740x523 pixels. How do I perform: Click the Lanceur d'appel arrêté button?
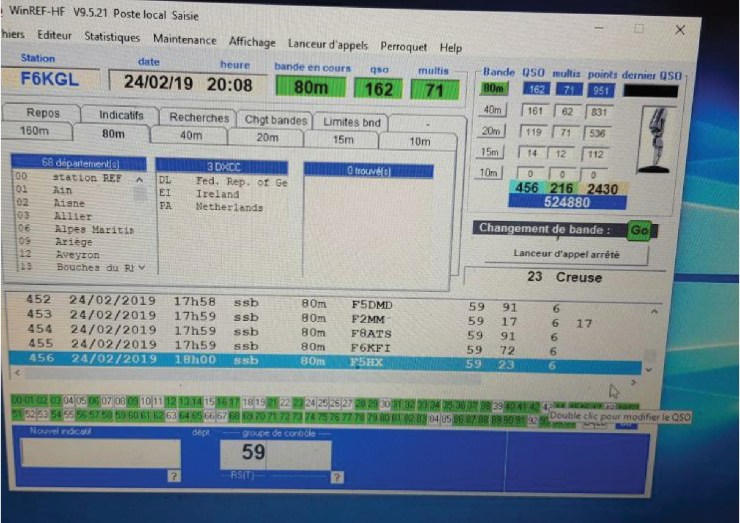pyautogui.click(x=566, y=254)
